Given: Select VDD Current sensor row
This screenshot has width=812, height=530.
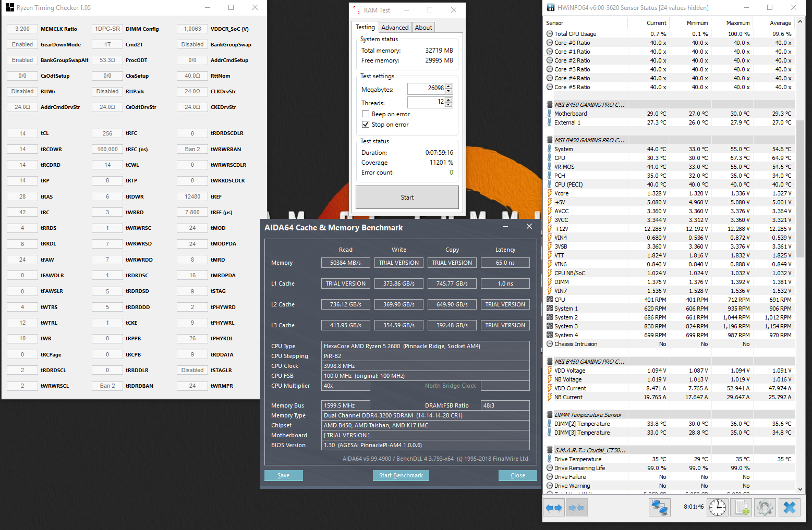Looking at the screenshot, I should click(669, 388).
